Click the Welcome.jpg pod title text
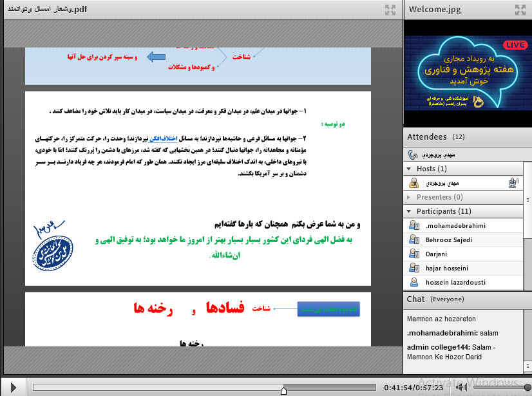 [435, 9]
